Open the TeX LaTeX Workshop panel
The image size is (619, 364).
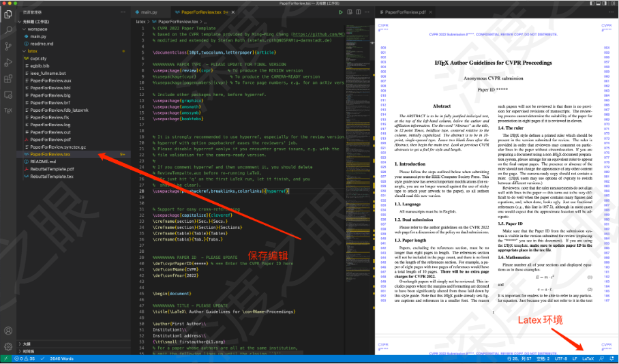click(8, 110)
